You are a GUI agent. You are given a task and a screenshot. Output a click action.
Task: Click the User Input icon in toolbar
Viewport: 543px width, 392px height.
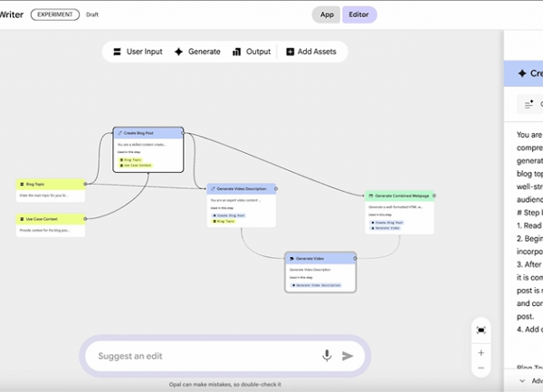[117, 52]
